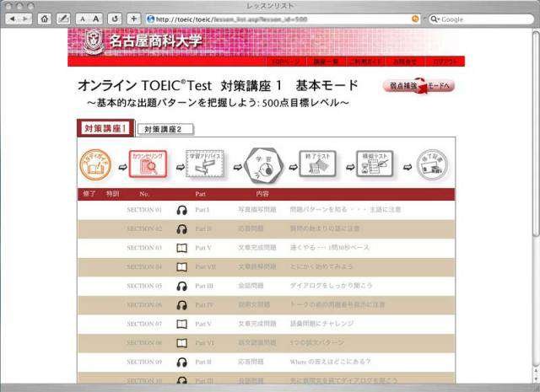
Task: Click headphones icon for SECTION 02
Action: point(182,229)
